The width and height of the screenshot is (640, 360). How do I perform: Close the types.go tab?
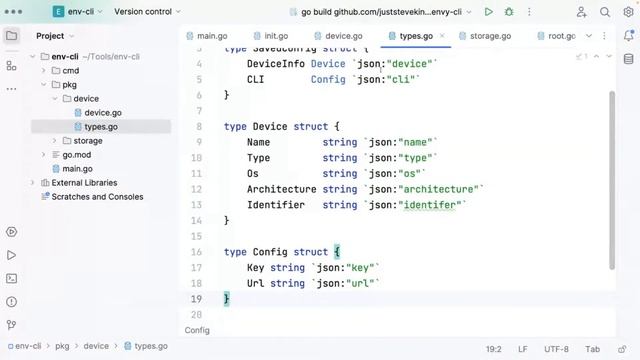coord(442,36)
